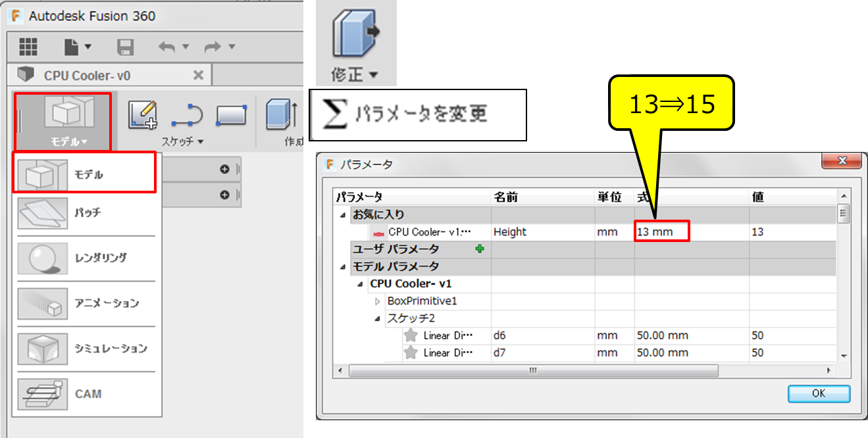Open the Undo history dropdown arrow
The height and width of the screenshot is (438, 868).
(x=185, y=47)
